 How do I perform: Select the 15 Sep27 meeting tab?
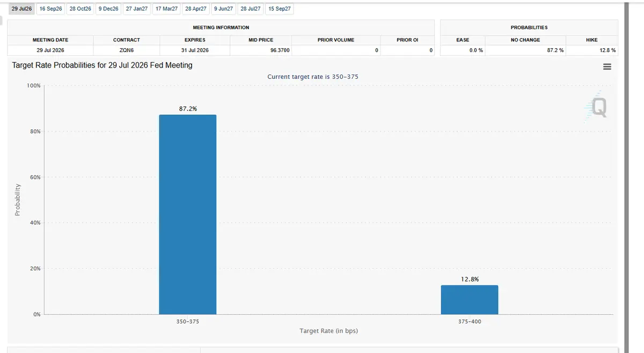[x=280, y=9]
